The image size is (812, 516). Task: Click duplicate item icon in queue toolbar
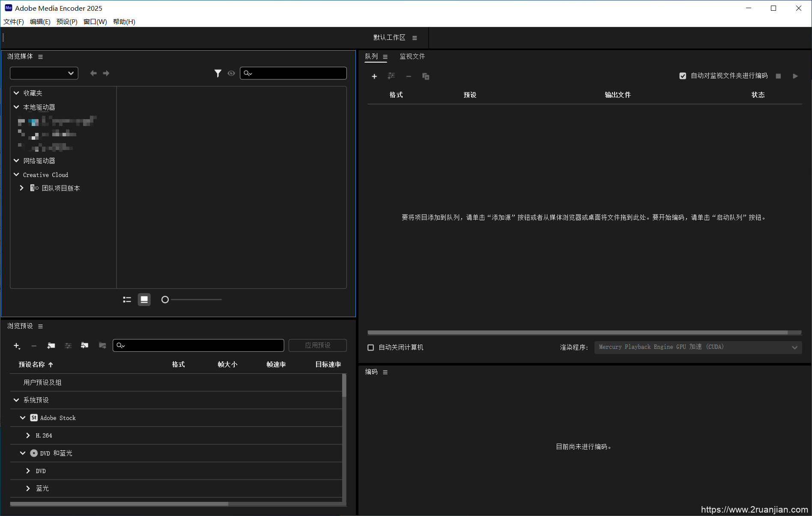pyautogui.click(x=426, y=76)
